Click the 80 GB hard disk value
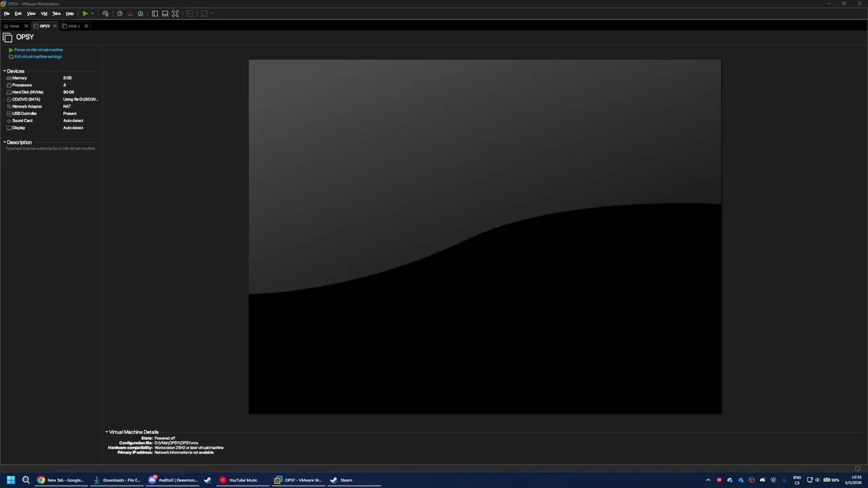This screenshot has height=488, width=868. pyautogui.click(x=68, y=92)
